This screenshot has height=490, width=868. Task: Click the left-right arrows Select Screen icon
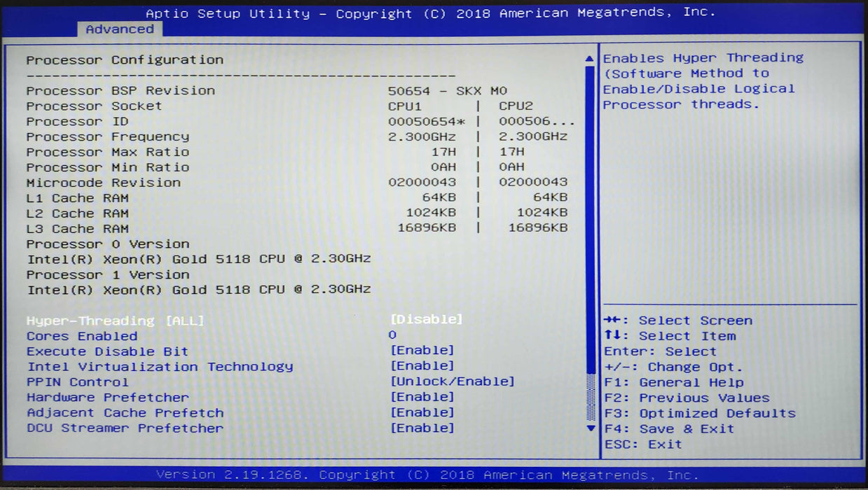611,321
